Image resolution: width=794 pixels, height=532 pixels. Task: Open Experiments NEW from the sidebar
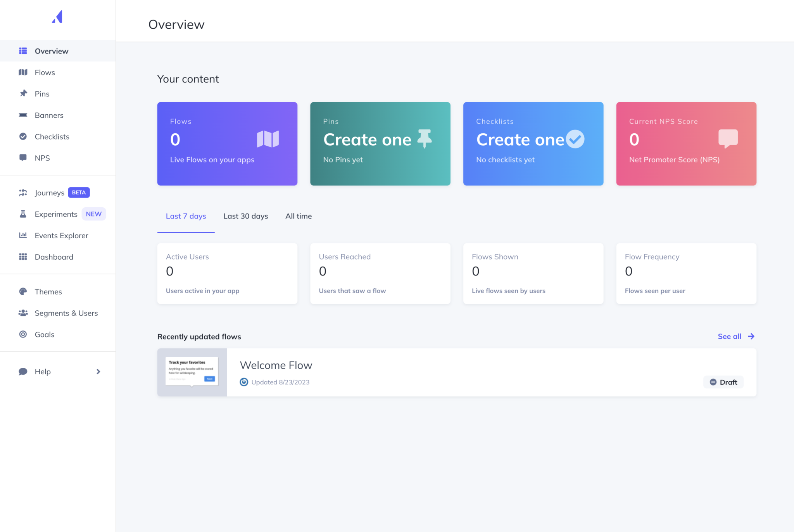[56, 214]
